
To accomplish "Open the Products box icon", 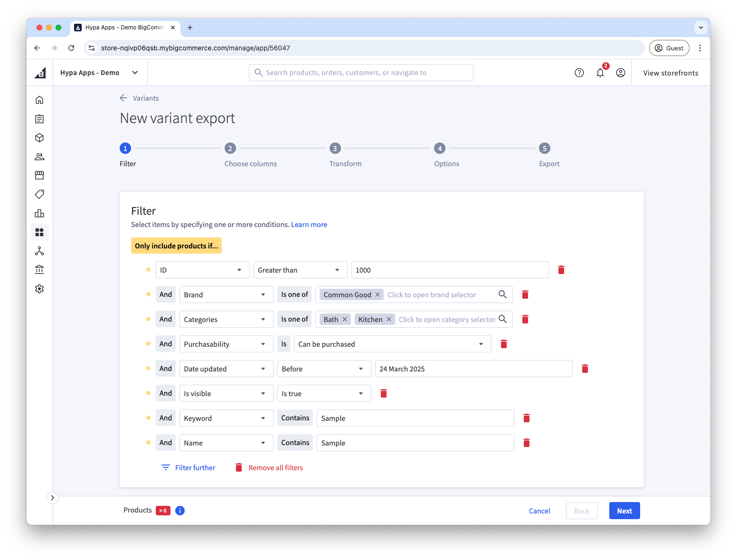I will pyautogui.click(x=39, y=138).
